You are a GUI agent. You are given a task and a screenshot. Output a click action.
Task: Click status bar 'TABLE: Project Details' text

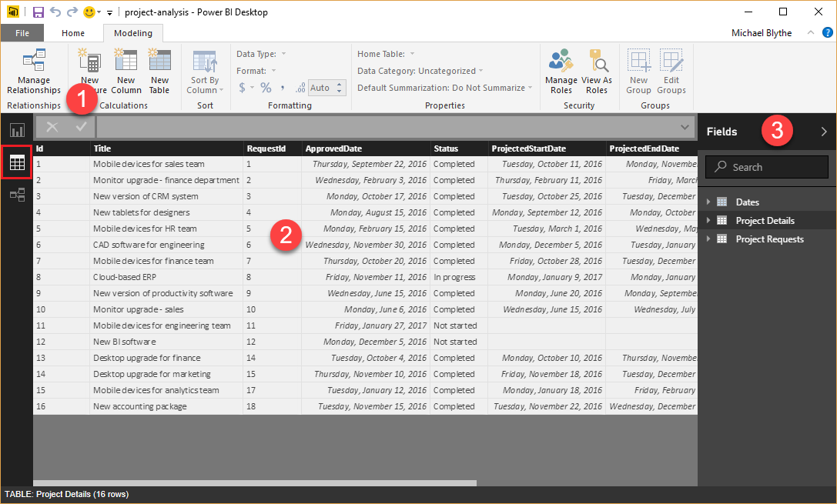point(67,495)
